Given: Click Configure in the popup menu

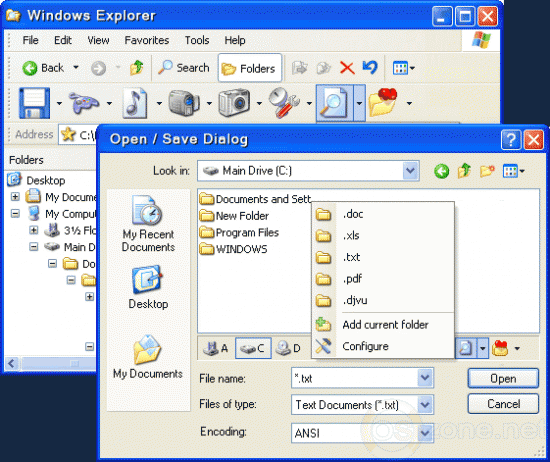Looking at the screenshot, I should click(383, 346).
